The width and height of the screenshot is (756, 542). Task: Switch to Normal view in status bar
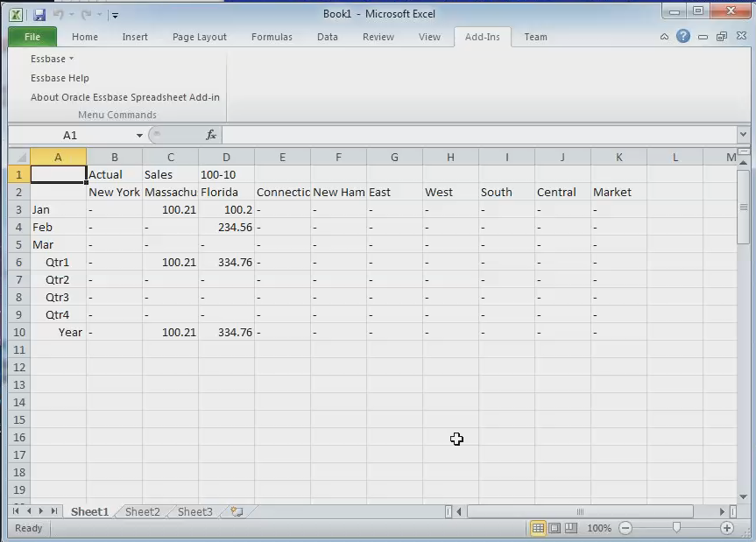point(538,529)
